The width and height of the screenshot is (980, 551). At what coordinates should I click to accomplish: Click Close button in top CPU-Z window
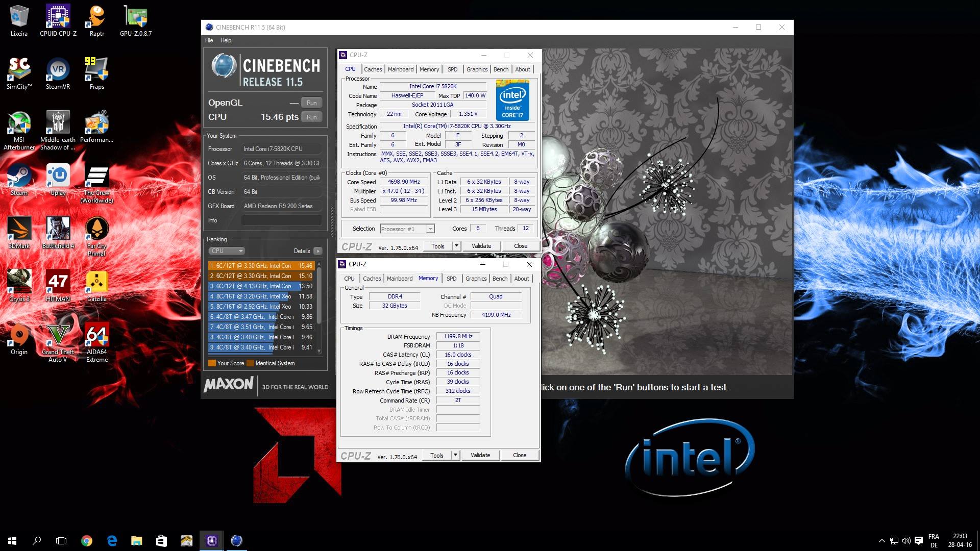point(521,246)
